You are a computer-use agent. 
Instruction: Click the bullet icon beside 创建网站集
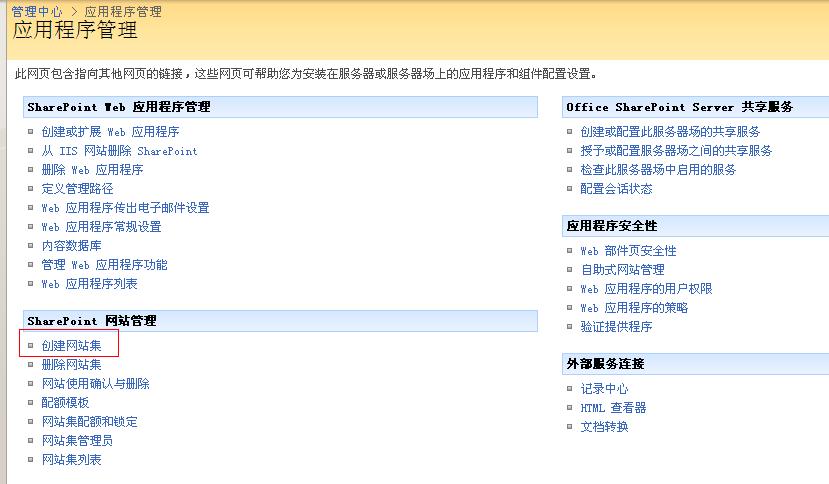(x=31, y=346)
